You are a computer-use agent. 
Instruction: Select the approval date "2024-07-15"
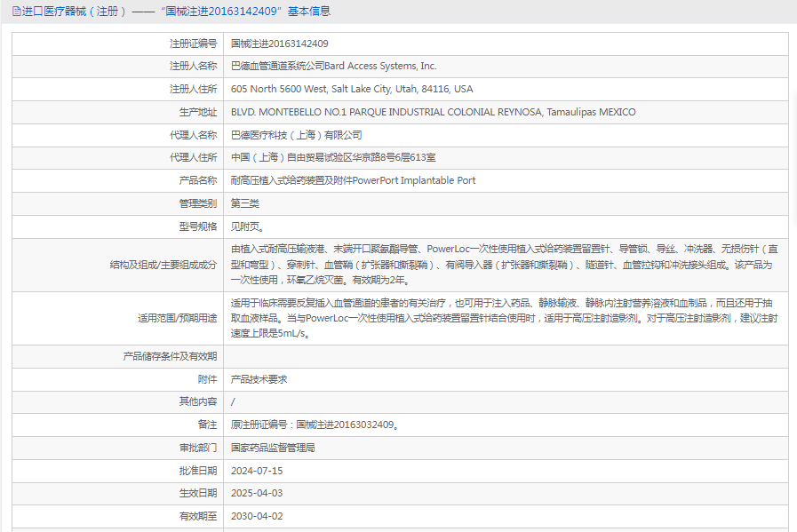[257, 471]
